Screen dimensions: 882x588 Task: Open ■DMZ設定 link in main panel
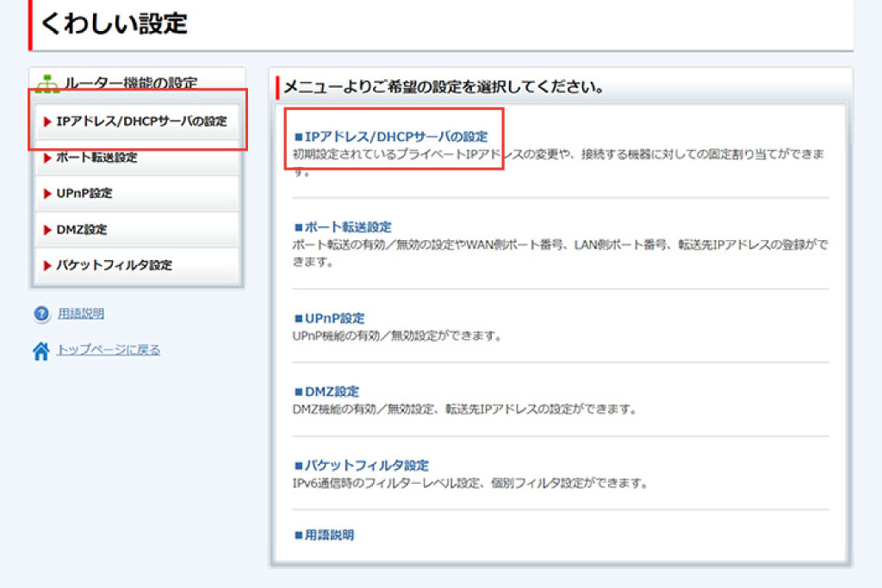(x=326, y=391)
